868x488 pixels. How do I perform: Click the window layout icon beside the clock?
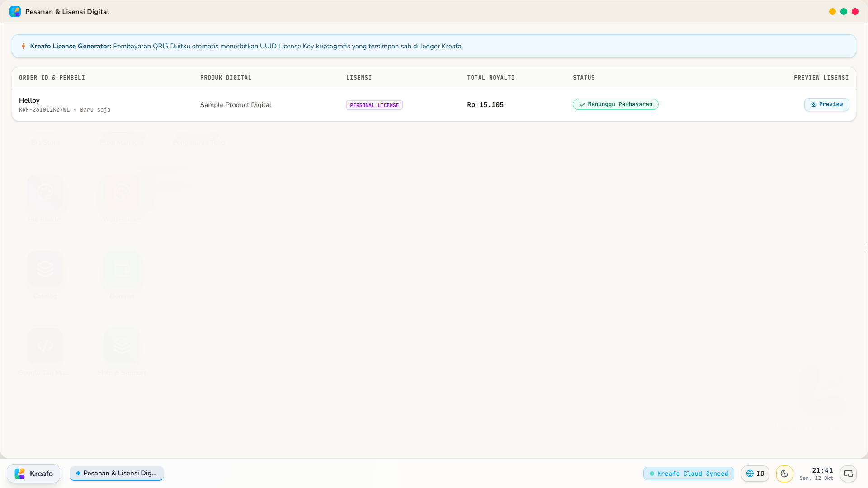coord(848,474)
